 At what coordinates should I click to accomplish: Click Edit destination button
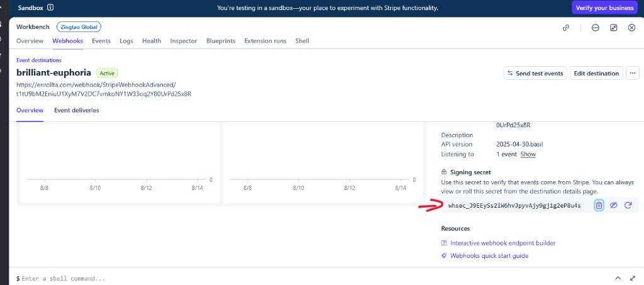[596, 73]
